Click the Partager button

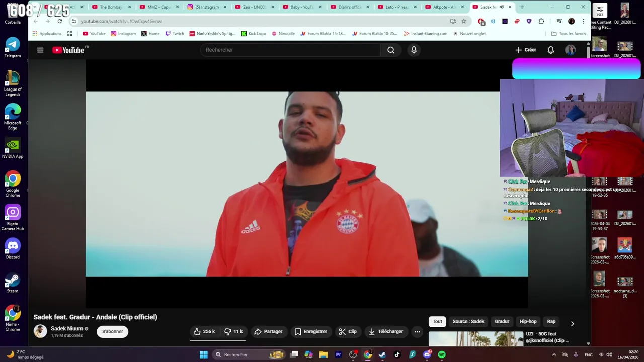(x=268, y=331)
